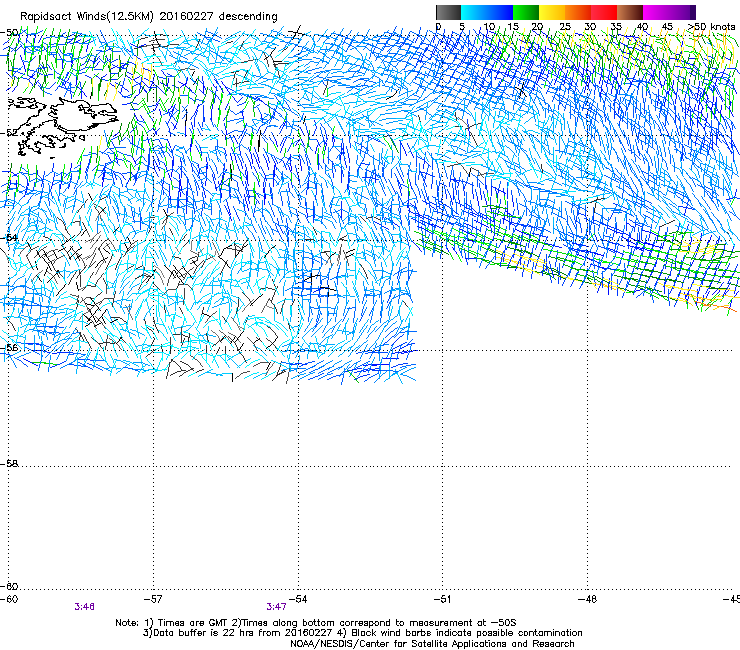The image size is (740, 650).
Task: Select the '35' label under the color scale
Action: pyautogui.click(x=616, y=27)
